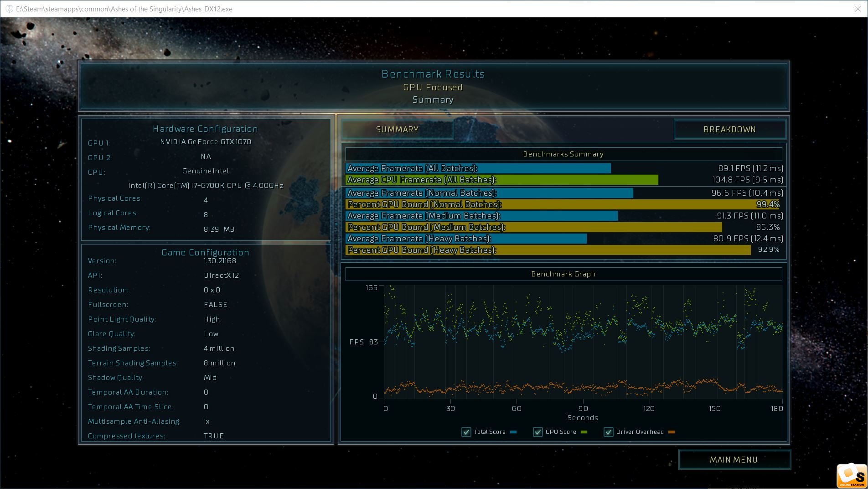868x489 pixels.
Task: Click the "96.6 FPS (10.4 ms)" result
Action: 747,193
